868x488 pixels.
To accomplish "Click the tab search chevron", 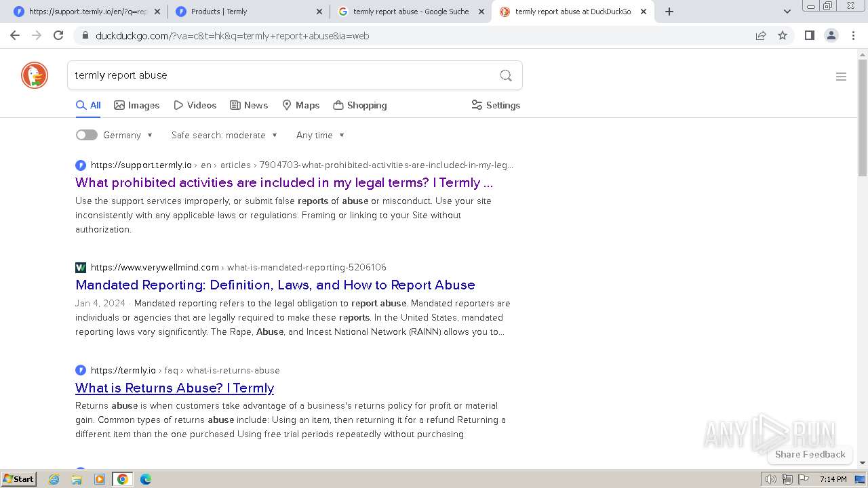I will pyautogui.click(x=787, y=12).
